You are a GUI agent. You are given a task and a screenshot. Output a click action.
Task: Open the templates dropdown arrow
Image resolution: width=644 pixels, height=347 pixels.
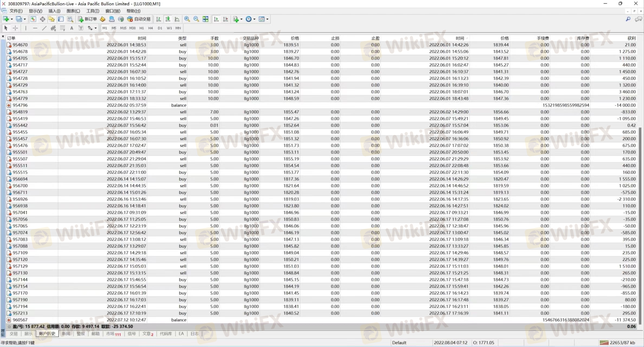point(267,19)
